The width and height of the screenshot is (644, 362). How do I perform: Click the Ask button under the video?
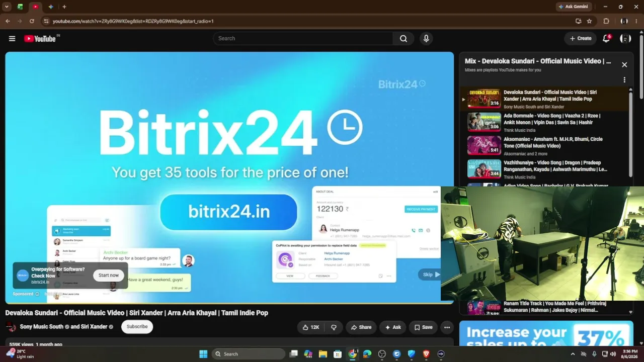(x=393, y=327)
